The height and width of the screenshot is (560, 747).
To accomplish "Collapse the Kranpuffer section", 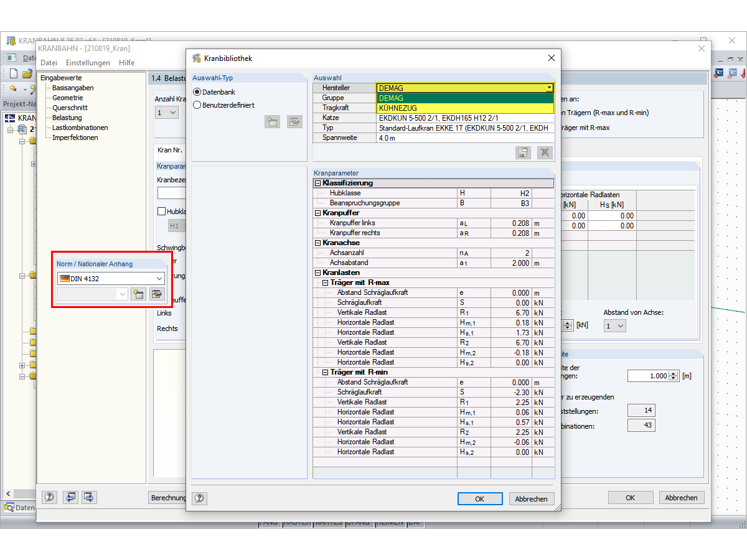I will coord(318,213).
